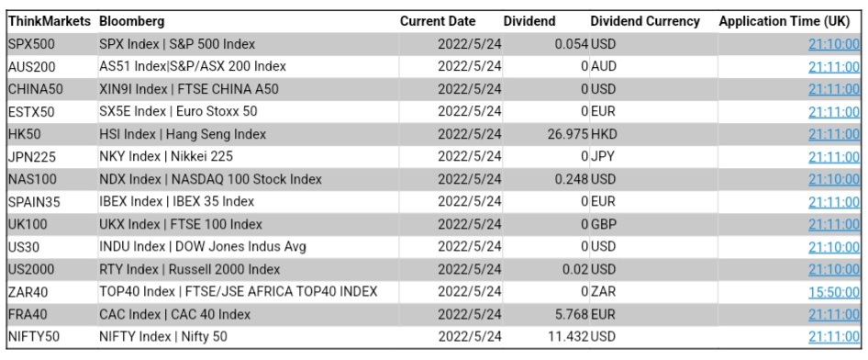The image size is (868, 360).
Task: Select the Dividend Currency column header
Action: [645, 22]
